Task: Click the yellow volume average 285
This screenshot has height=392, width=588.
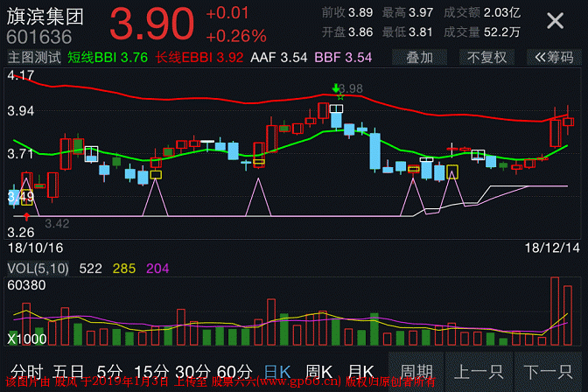Action: [124, 269]
